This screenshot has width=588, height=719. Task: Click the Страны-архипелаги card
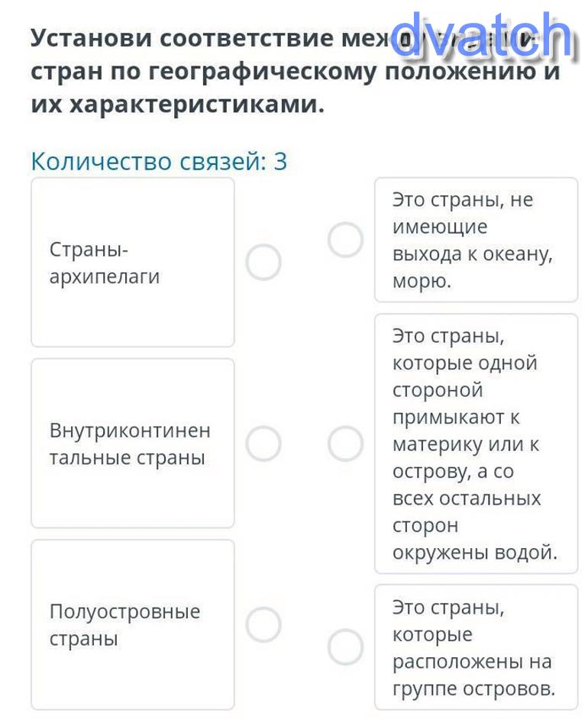click(132, 263)
